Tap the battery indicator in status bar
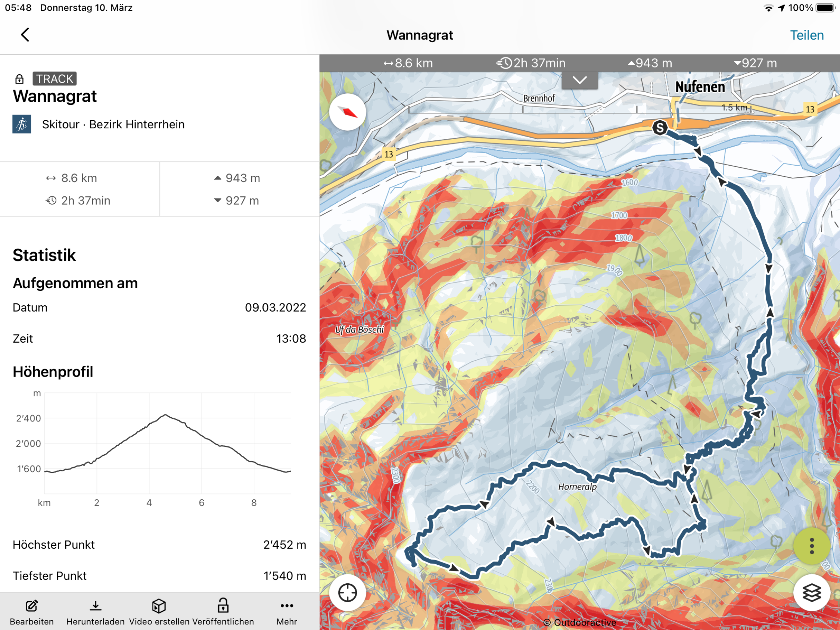 pyautogui.click(x=825, y=7)
